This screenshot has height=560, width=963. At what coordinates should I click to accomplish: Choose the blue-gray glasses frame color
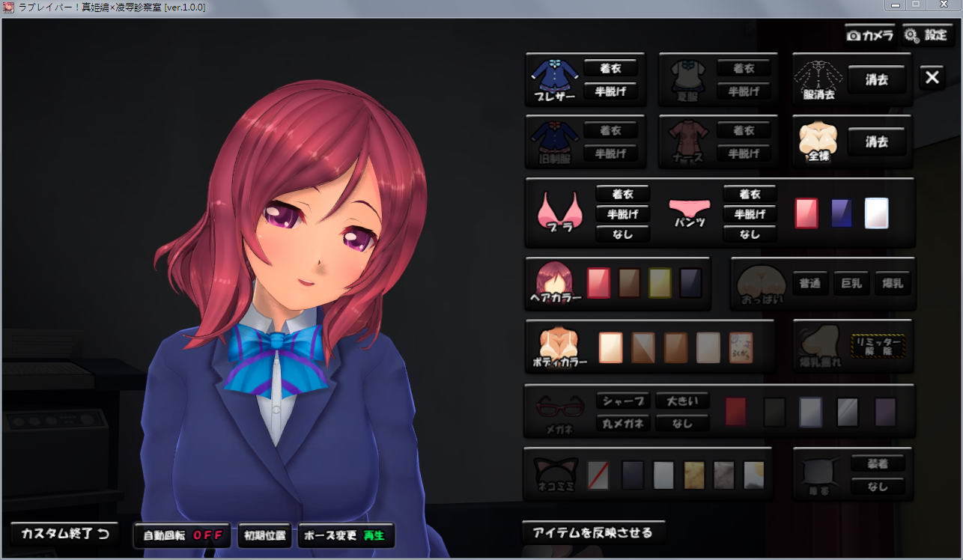pyautogui.click(x=811, y=412)
